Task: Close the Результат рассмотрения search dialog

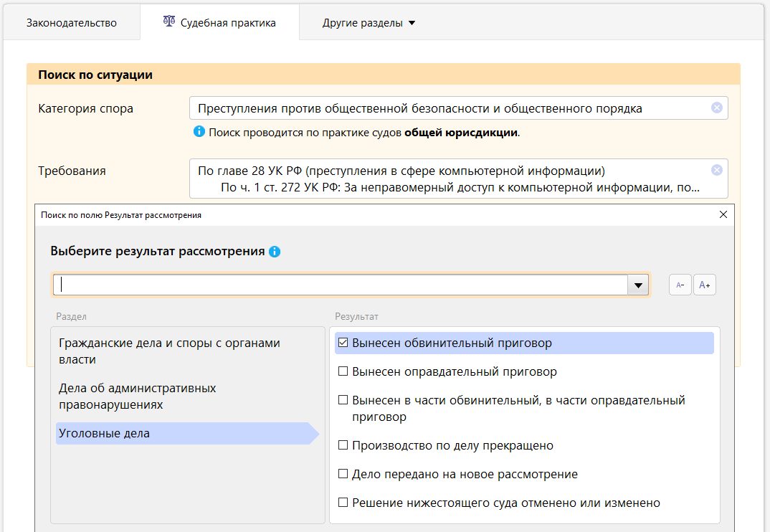Action: pos(723,214)
